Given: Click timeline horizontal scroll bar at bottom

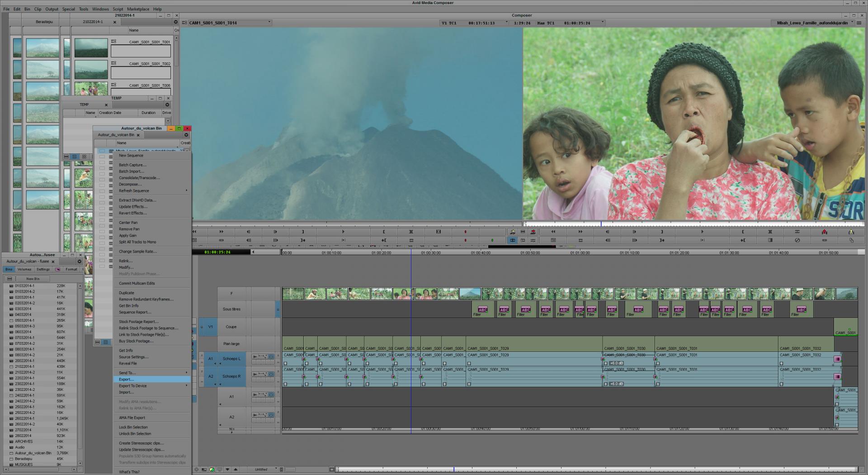Looking at the screenshot, I should [x=596, y=470].
